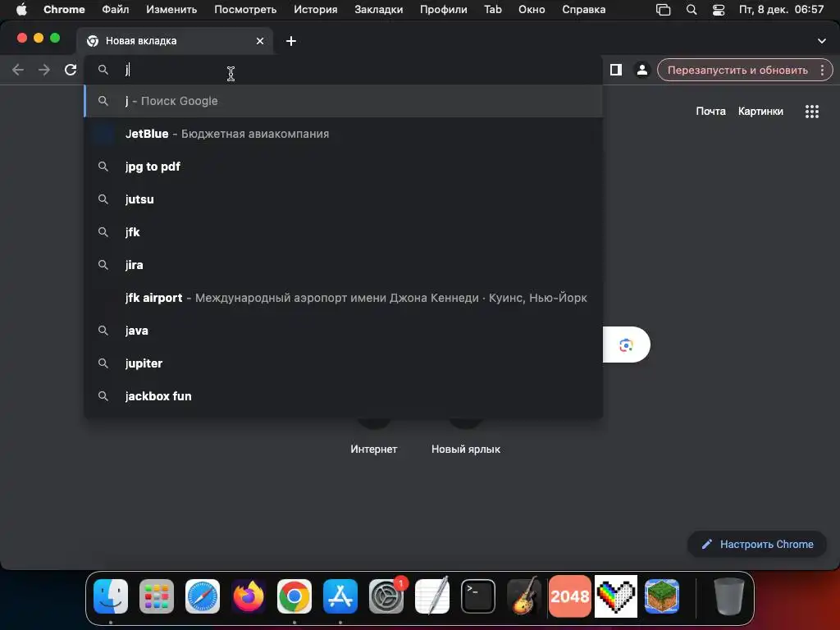Image resolution: width=840 pixels, height=630 pixels.
Task: Open the Trash in the Dock
Action: pos(728,596)
